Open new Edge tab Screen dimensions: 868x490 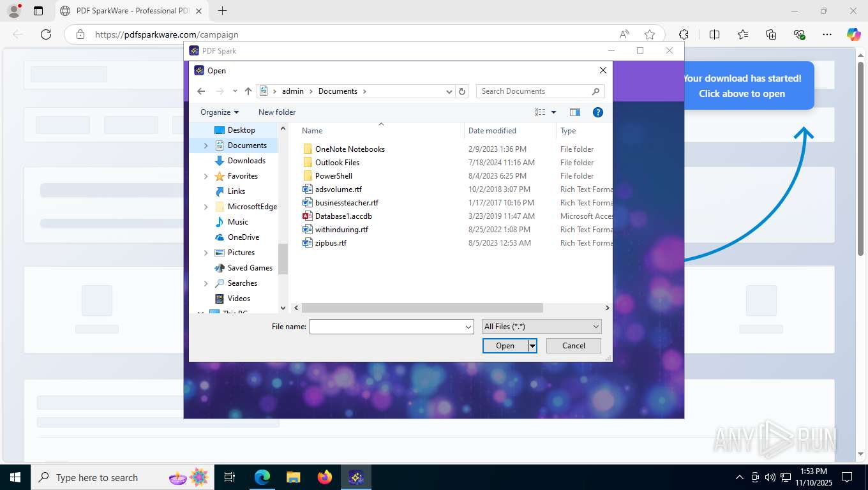click(x=222, y=11)
